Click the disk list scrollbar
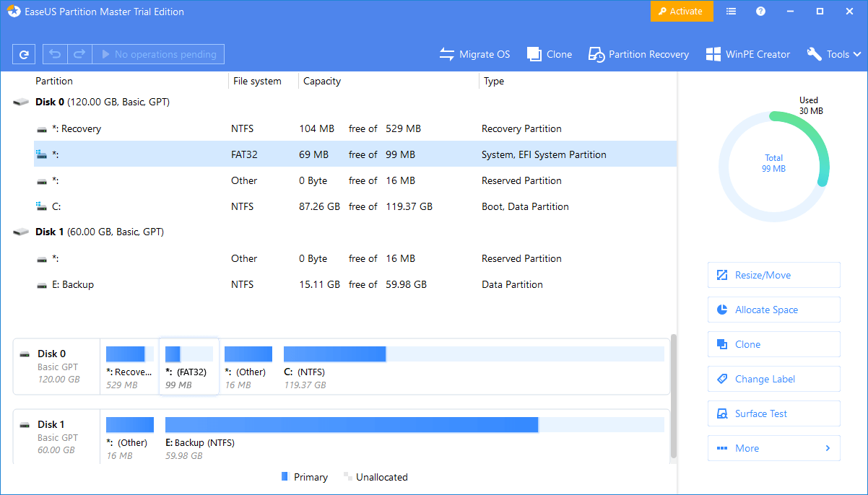 673,397
